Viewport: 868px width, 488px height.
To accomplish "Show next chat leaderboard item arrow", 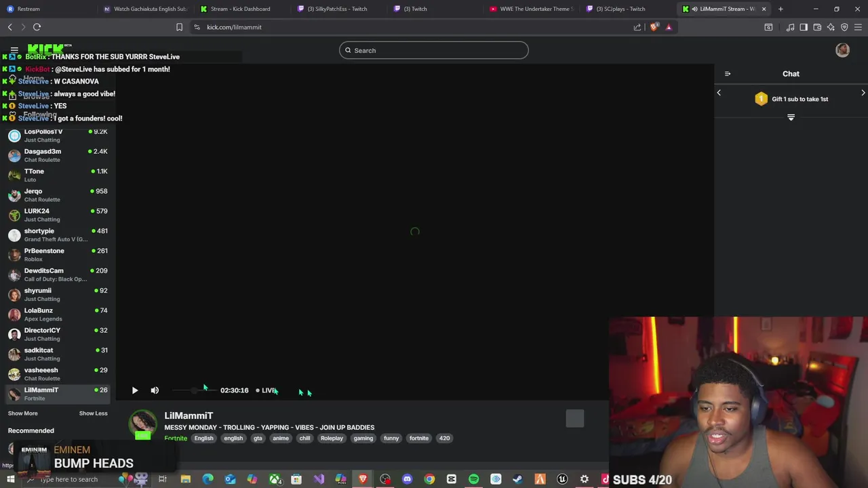I will (863, 93).
